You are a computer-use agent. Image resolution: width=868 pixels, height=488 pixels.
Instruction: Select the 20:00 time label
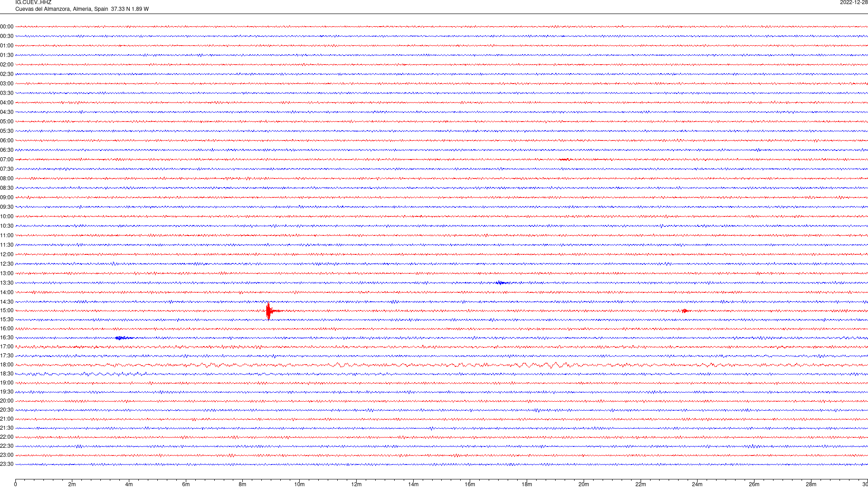[x=7, y=401]
